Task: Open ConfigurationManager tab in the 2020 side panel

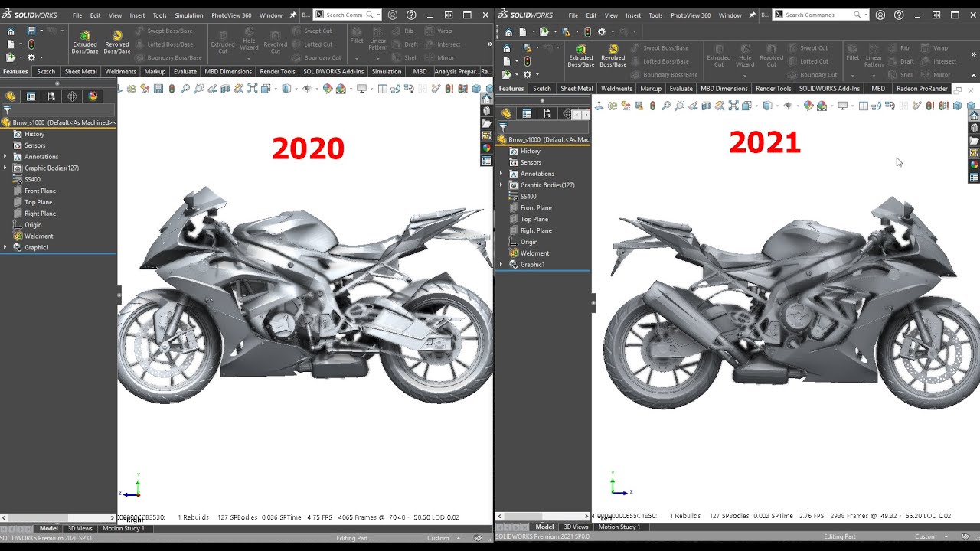Action: [x=51, y=96]
